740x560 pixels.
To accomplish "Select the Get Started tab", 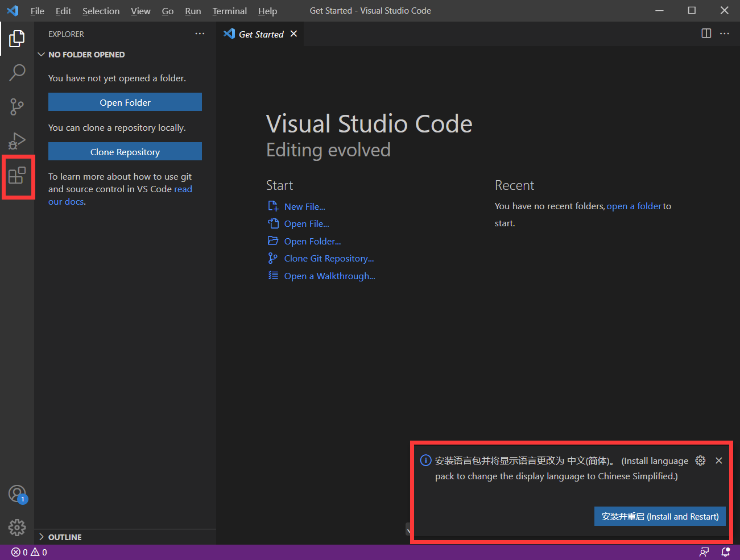I will [261, 34].
